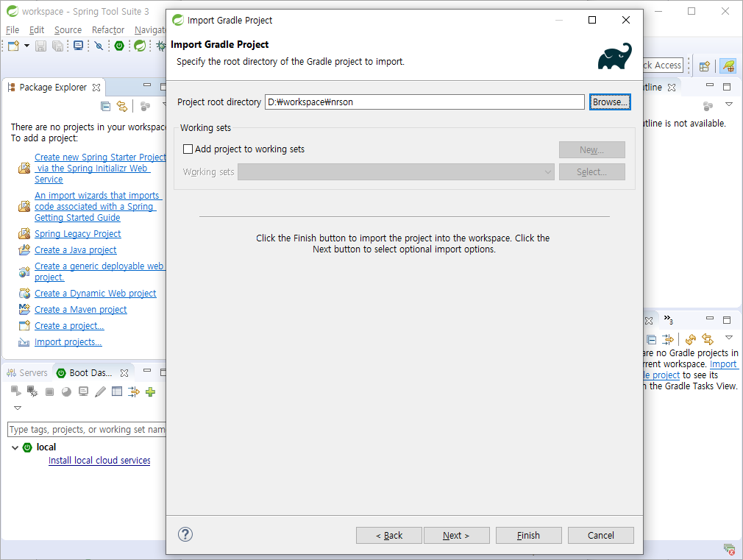Toggle link to selection icon in Gradle Tasks panel
Image resolution: width=743 pixels, height=560 pixels.
click(708, 339)
